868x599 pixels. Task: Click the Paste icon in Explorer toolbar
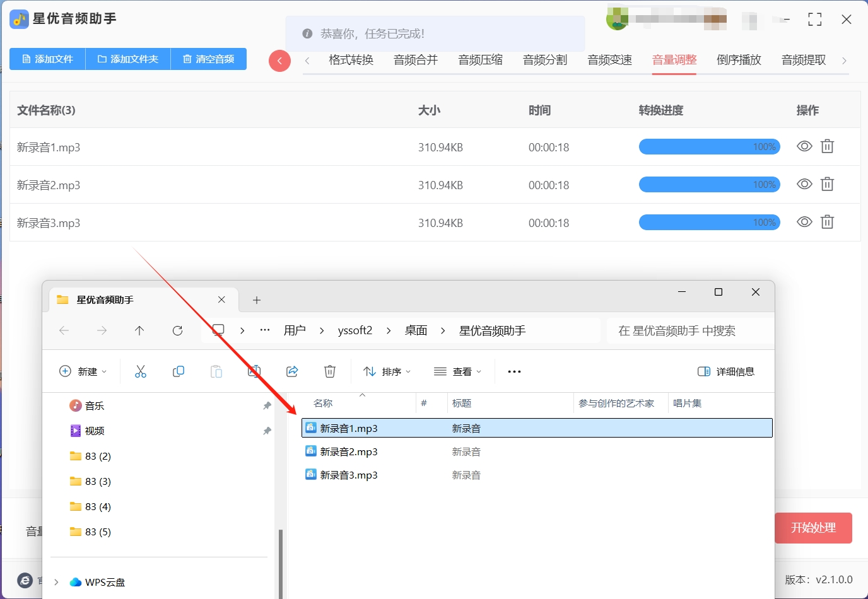pyautogui.click(x=216, y=371)
